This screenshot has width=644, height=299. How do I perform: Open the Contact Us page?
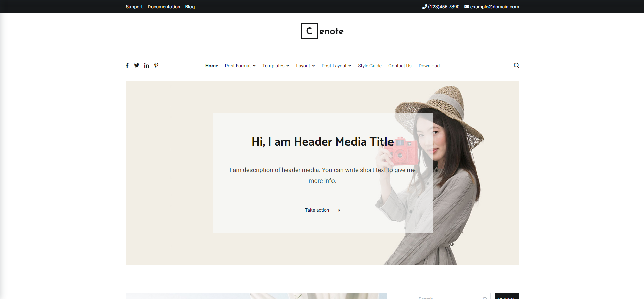[400, 66]
